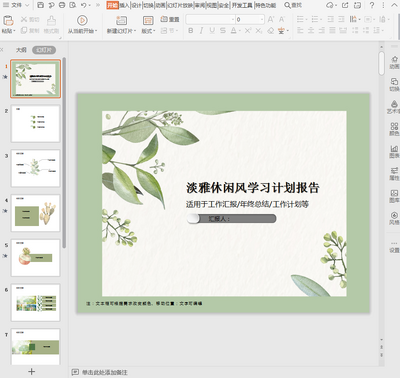Click the Decrease Indent icon

[331, 19]
